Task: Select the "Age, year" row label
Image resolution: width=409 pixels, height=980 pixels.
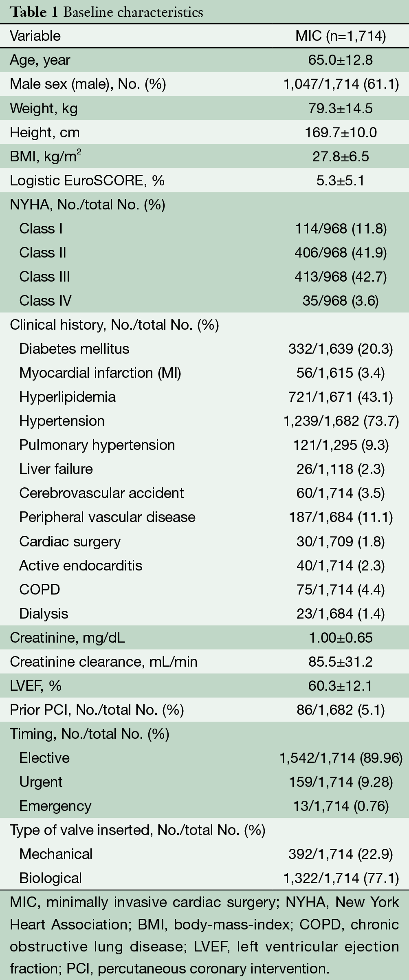Action: [x=40, y=60]
